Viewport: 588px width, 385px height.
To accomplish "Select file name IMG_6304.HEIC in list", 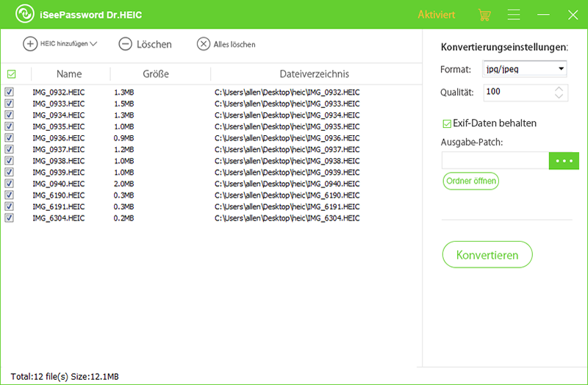I will coord(59,217).
